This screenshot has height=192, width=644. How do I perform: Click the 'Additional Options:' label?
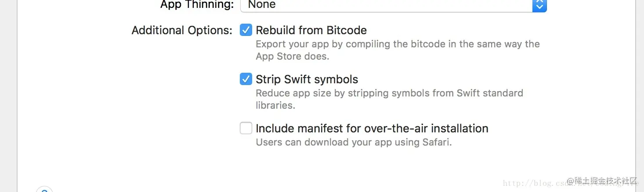click(182, 30)
